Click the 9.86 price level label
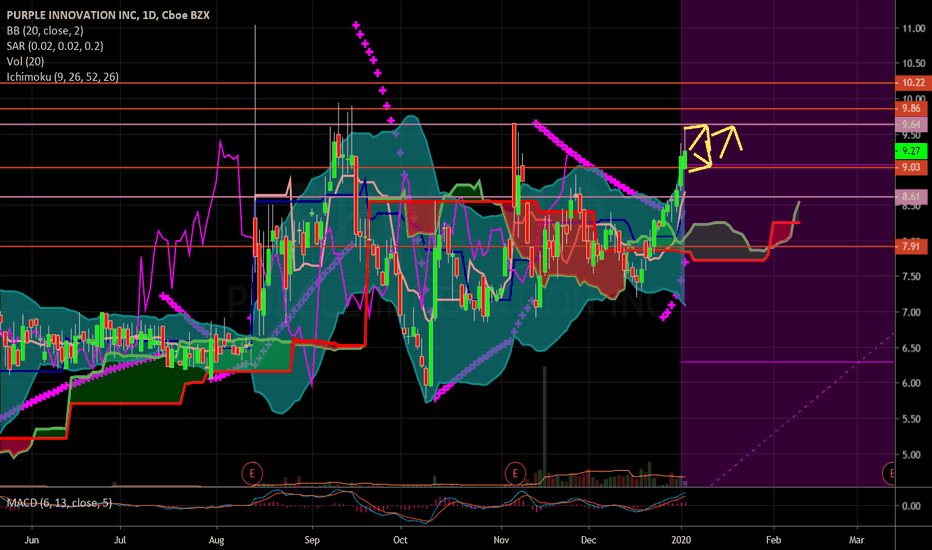The width and height of the screenshot is (932, 550). click(911, 108)
